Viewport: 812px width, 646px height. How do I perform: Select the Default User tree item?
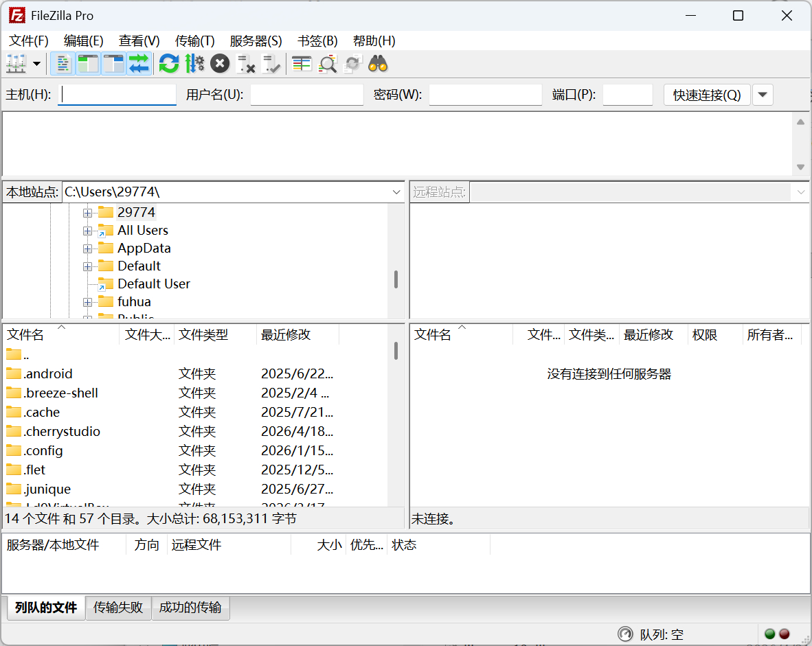point(154,284)
